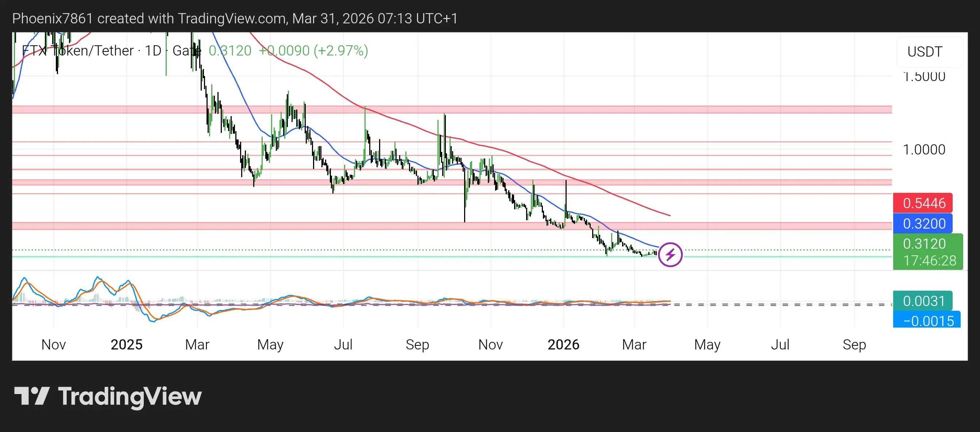
Task: Click the 1.0000 price scale label
Action: (924, 150)
